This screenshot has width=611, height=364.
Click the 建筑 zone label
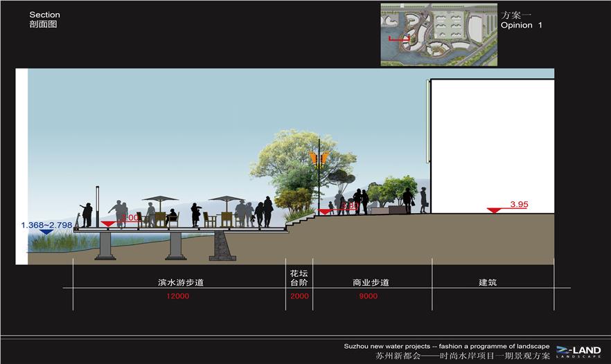(x=488, y=282)
